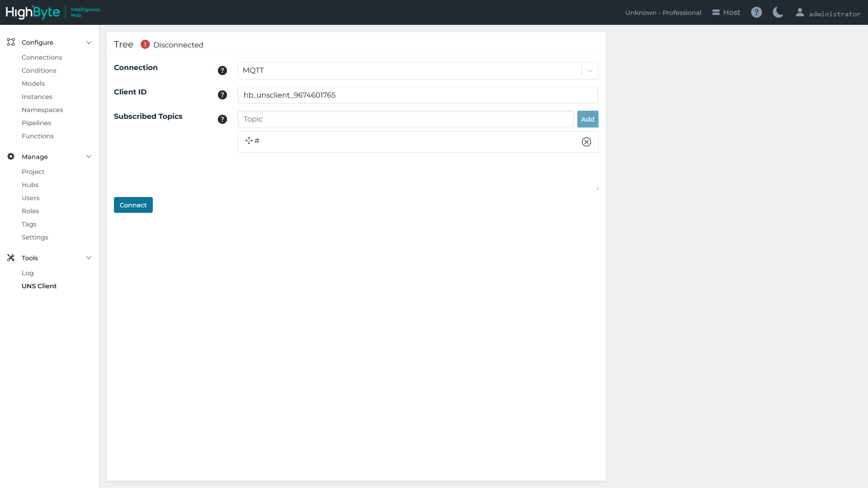Screen dimensions: 868x488
Task: Click the HighByte Intelligence Hub logo
Action: [53, 12]
